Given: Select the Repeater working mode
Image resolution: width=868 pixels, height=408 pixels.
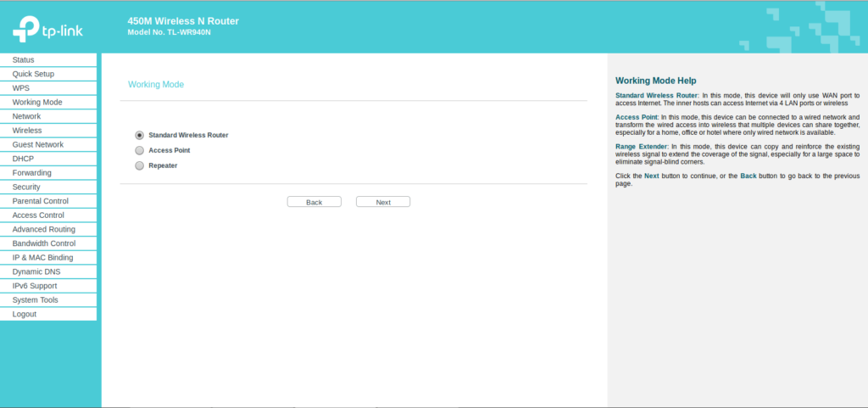Looking at the screenshot, I should (x=140, y=165).
